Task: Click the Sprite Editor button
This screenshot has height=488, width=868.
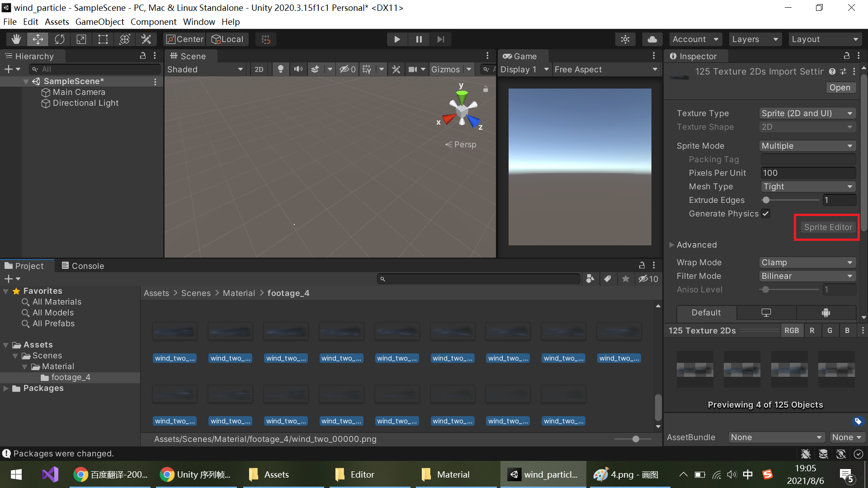Action: [x=827, y=227]
